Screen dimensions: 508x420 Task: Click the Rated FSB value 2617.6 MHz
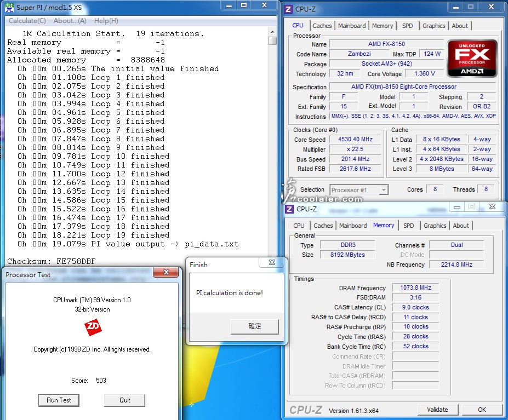point(355,169)
